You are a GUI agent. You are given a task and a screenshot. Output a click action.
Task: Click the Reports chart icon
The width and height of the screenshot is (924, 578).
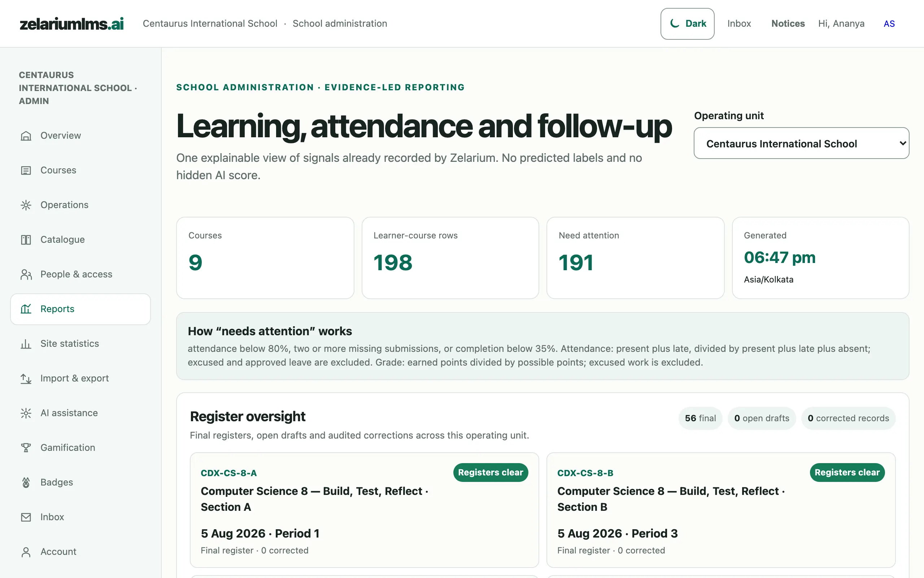click(26, 309)
